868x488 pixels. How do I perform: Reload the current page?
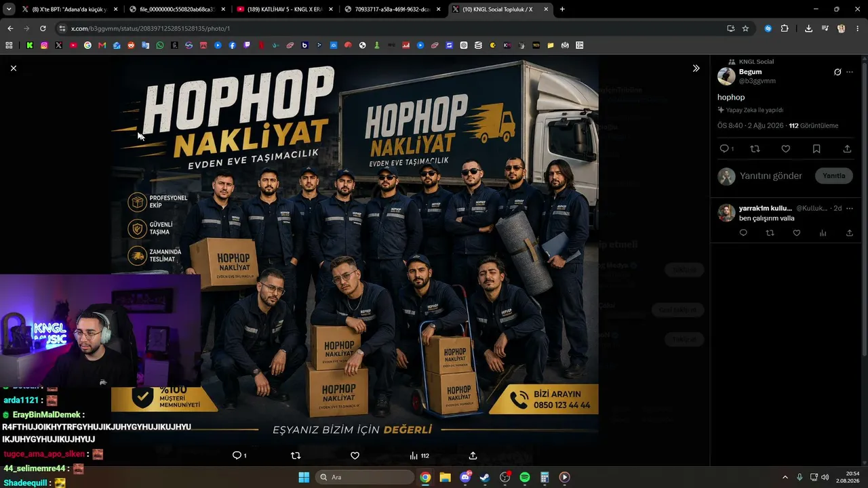tap(43, 28)
